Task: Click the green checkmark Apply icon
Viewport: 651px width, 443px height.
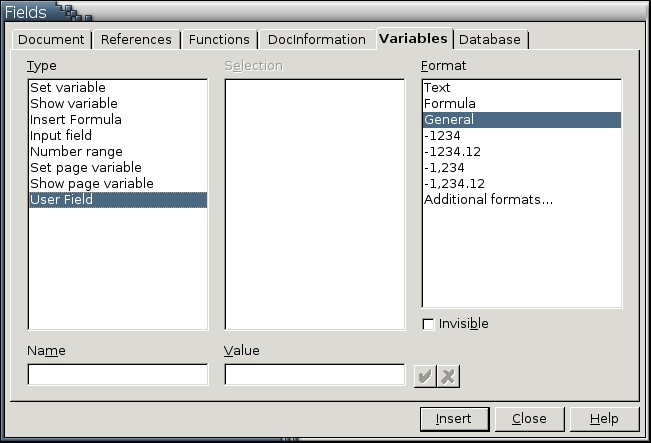Action: [x=425, y=376]
